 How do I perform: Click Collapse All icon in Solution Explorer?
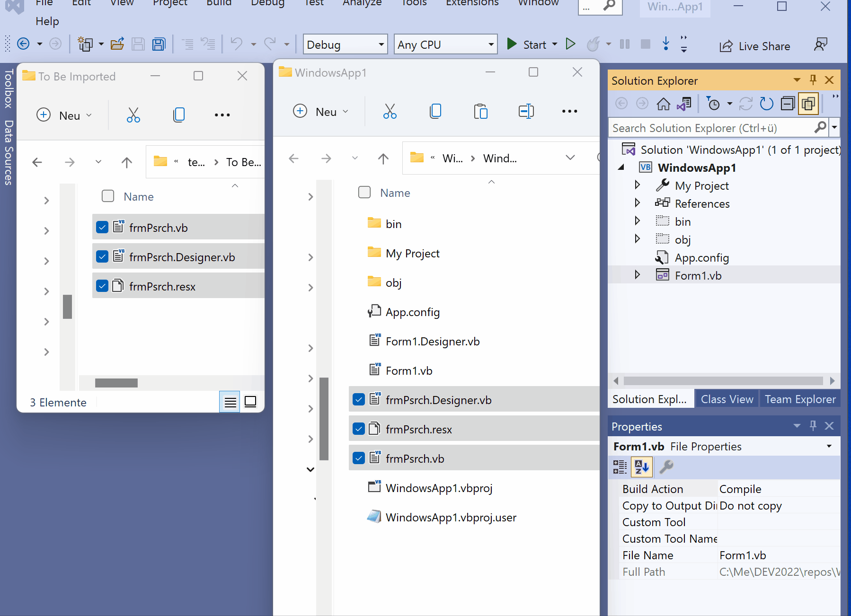click(x=788, y=103)
